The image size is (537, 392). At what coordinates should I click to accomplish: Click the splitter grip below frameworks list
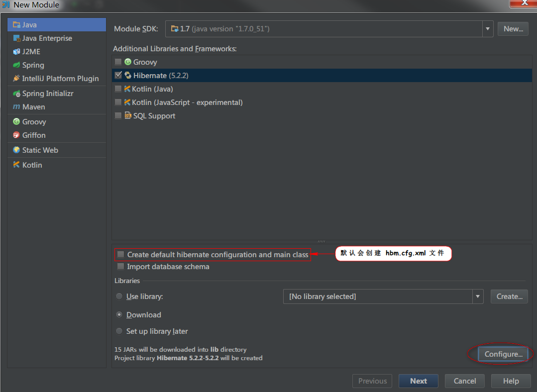(322, 241)
